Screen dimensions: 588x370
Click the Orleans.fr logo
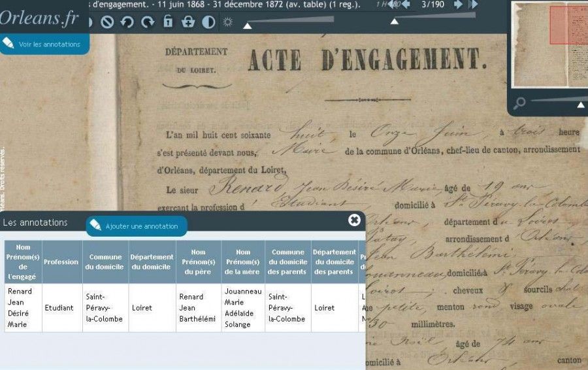pyautogui.click(x=39, y=17)
